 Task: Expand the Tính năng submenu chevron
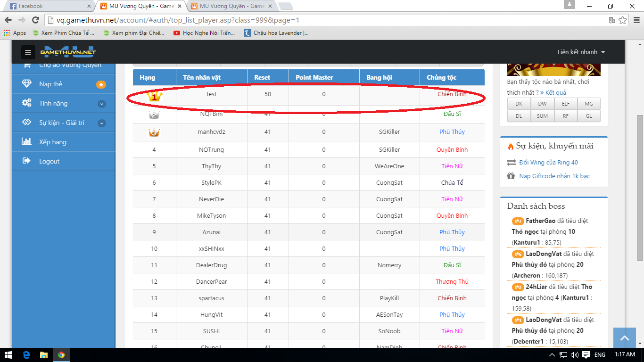pyautogui.click(x=101, y=104)
